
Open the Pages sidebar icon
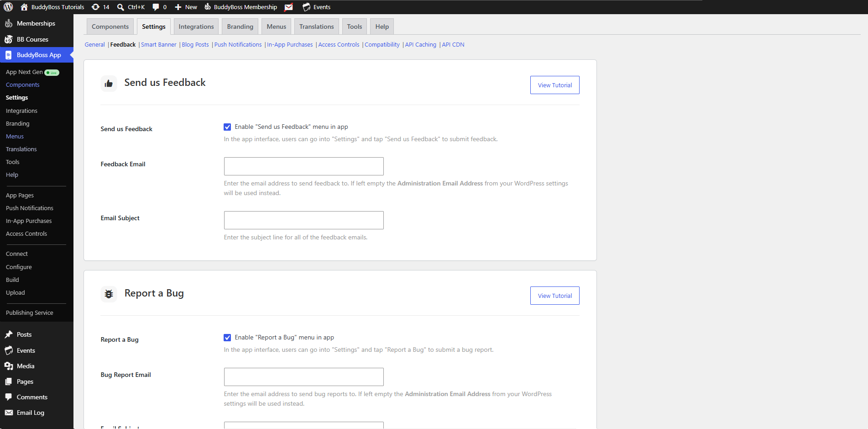9,381
